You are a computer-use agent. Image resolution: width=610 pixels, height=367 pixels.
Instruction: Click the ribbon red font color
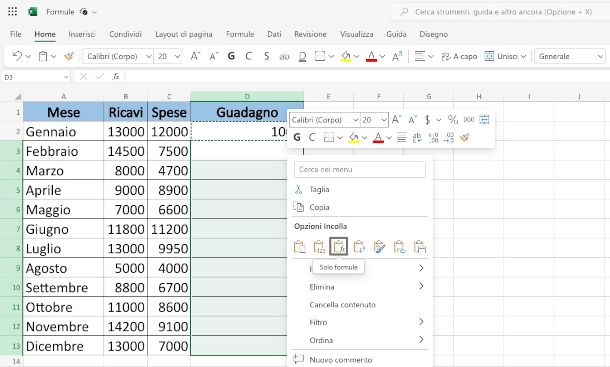coord(372,57)
